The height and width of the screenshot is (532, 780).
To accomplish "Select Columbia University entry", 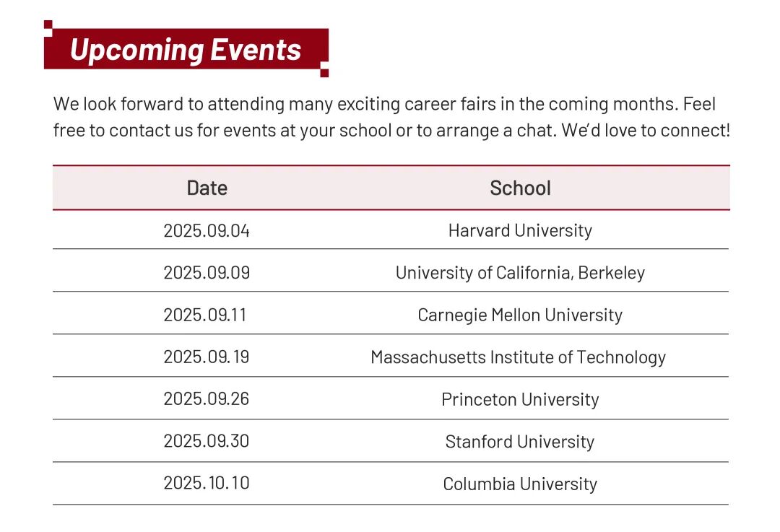I will coord(520,484).
